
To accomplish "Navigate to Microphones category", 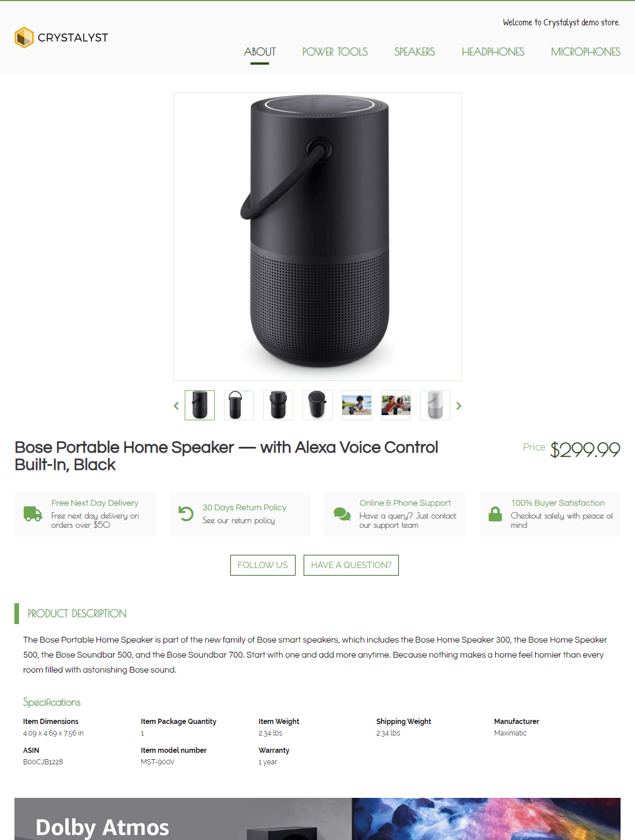I will pyautogui.click(x=585, y=52).
